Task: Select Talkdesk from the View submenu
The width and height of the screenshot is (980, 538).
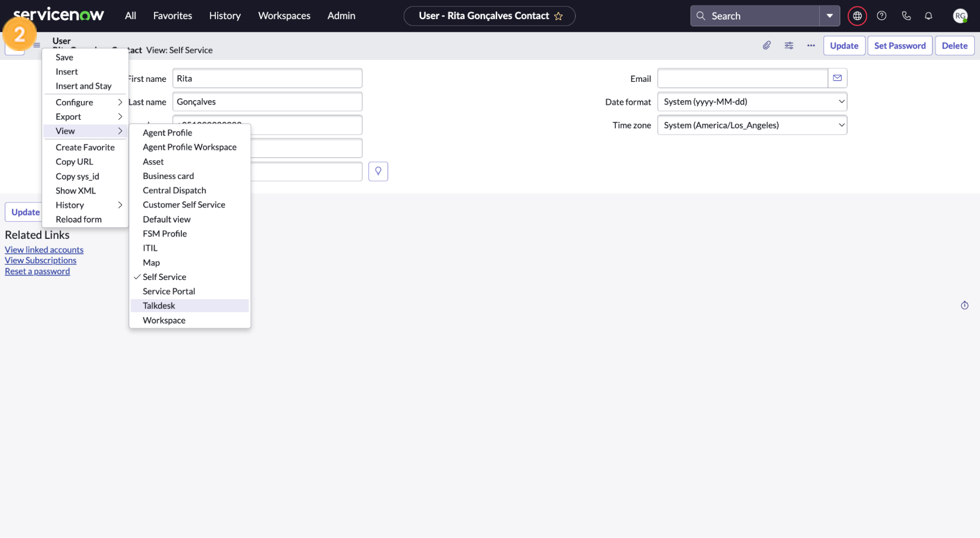Action: [158, 305]
